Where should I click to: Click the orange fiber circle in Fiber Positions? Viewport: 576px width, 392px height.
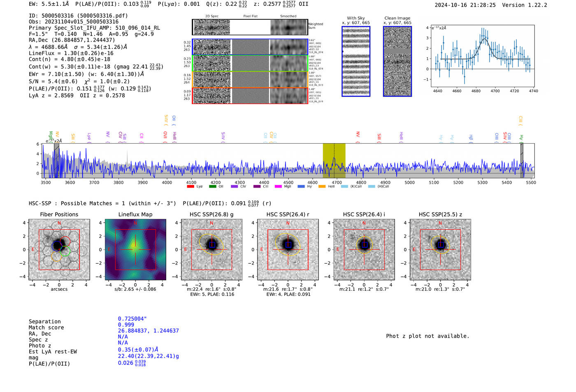[57, 256]
